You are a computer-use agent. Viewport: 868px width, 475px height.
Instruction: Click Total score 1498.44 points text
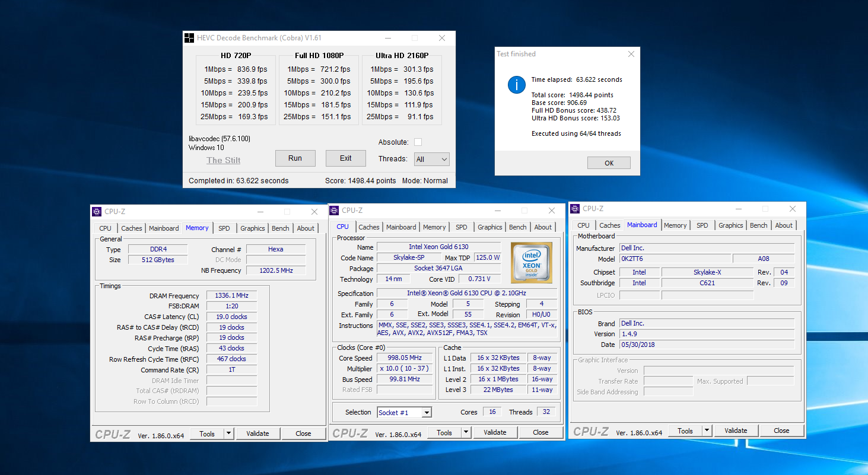[573, 95]
